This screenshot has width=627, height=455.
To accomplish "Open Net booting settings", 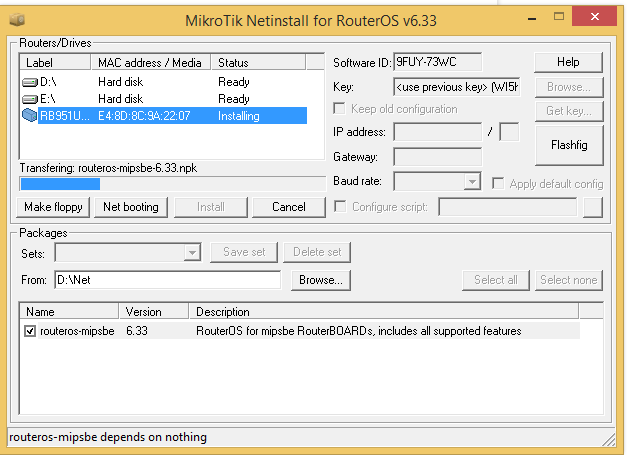I will tap(131, 207).
